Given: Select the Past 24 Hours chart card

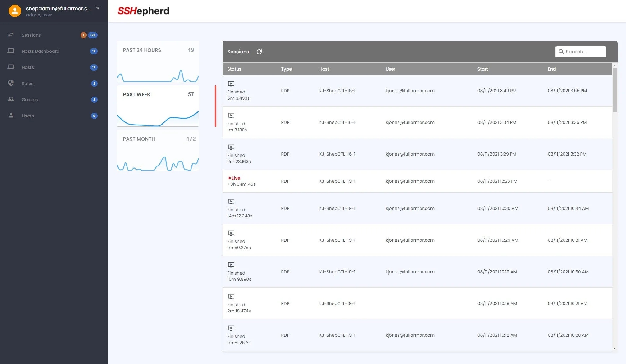Looking at the screenshot, I should click(x=158, y=61).
